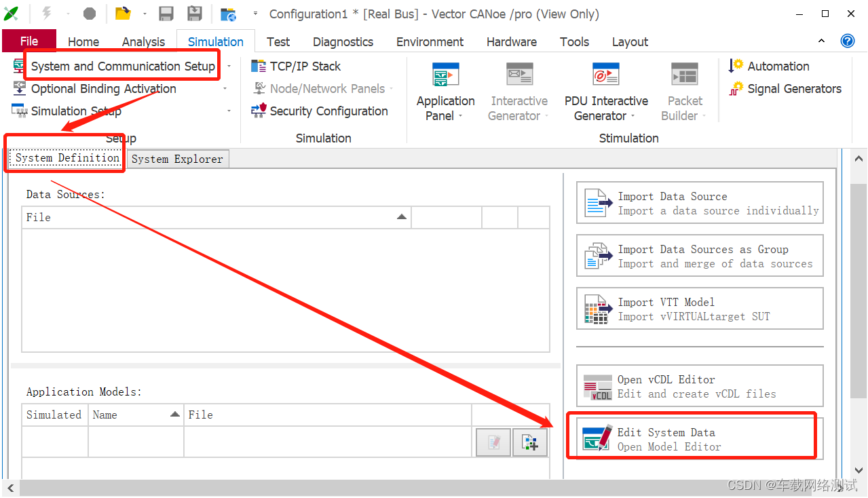
Task: Open the Environment ribbon tab
Action: tap(430, 42)
